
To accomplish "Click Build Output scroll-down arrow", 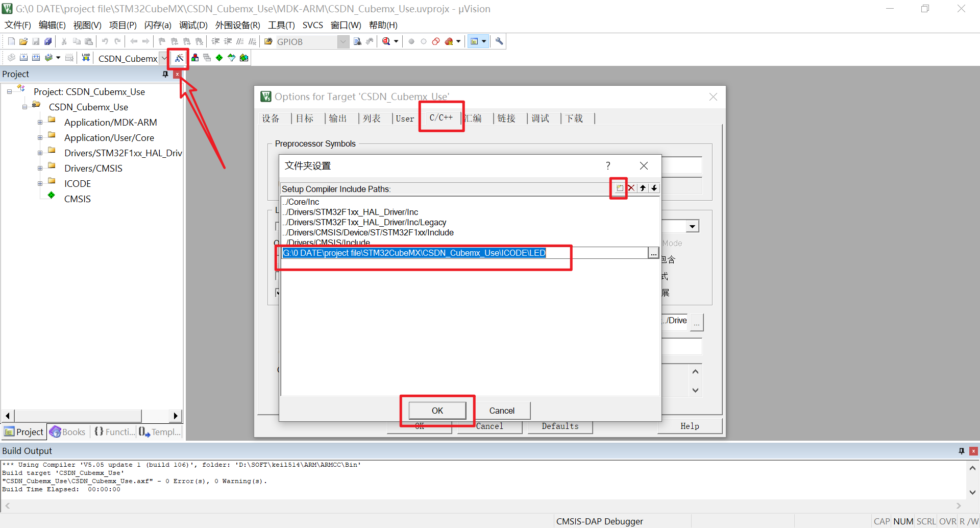I will [x=972, y=492].
